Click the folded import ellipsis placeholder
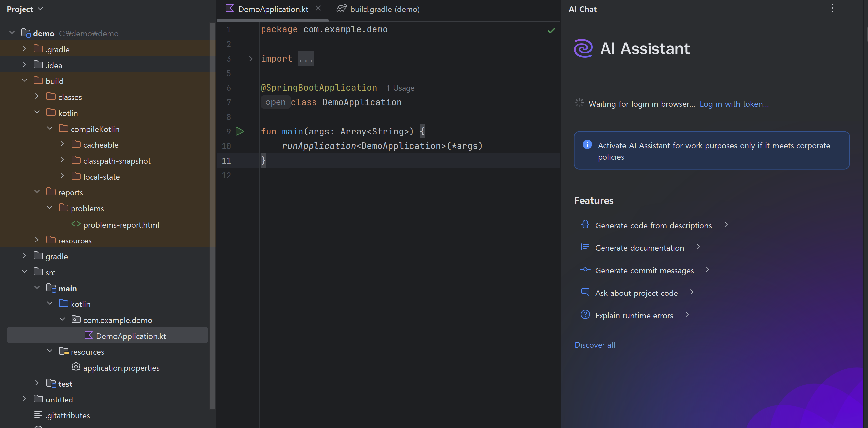This screenshot has height=428, width=868. [x=306, y=59]
